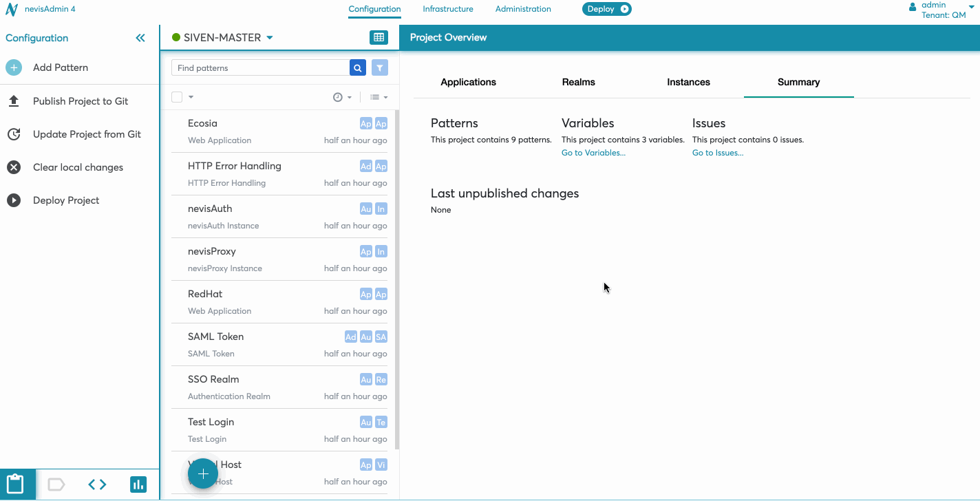Select the Summary tab

pos(799,82)
